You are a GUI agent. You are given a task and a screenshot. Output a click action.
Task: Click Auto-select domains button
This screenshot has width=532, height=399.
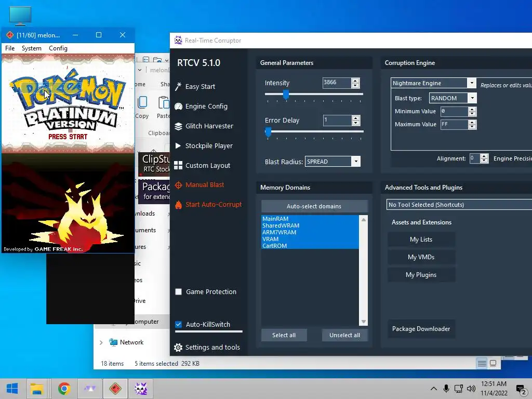click(x=314, y=206)
